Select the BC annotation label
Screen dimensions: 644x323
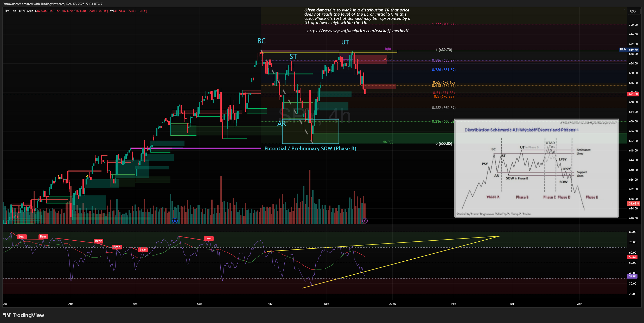tap(261, 41)
